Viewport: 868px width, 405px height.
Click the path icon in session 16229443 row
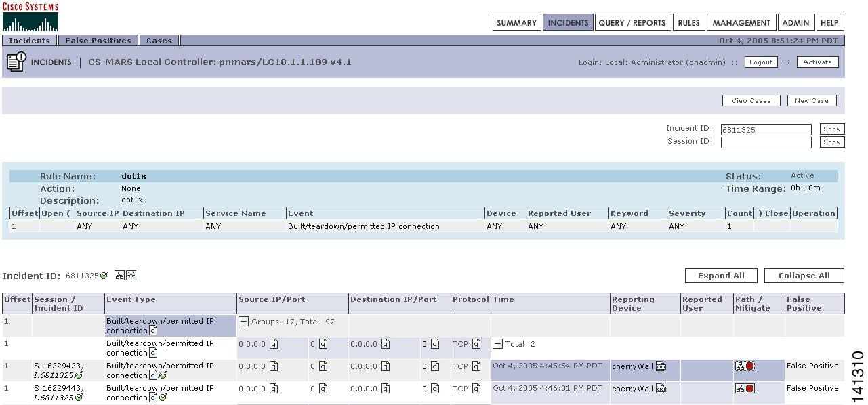tap(740, 389)
